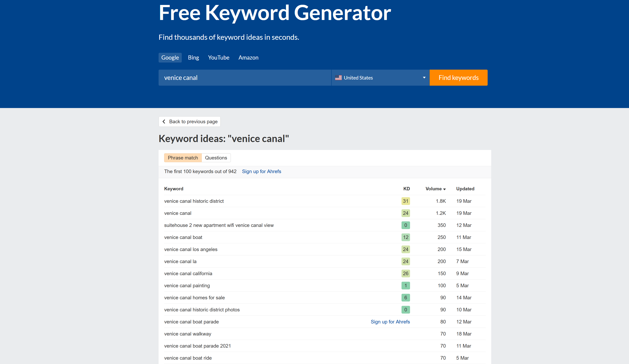Click the Find keywords button
629x364 pixels.
(458, 78)
